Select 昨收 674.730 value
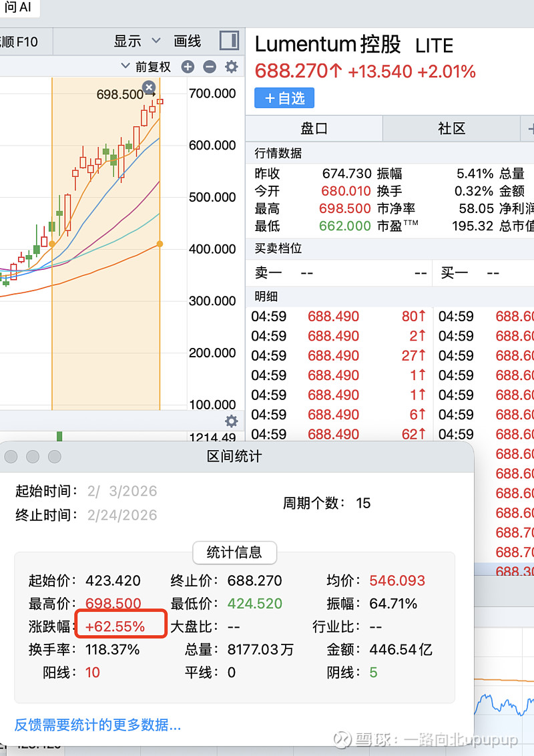Screen dimensions: 534x756 [x=346, y=173]
